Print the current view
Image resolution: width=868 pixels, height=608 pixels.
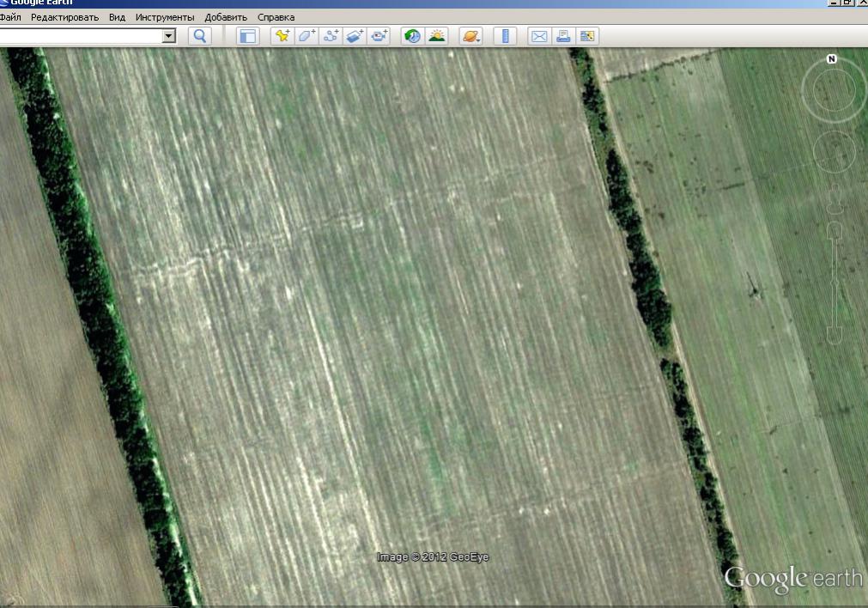coord(563,36)
